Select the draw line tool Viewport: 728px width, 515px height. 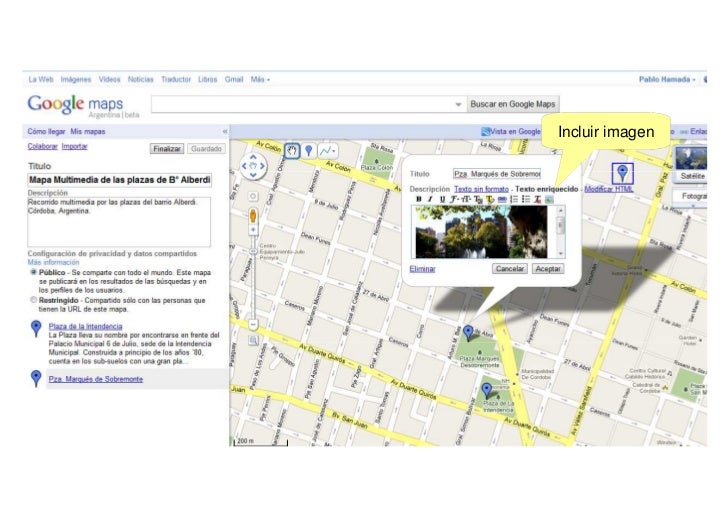click(327, 151)
